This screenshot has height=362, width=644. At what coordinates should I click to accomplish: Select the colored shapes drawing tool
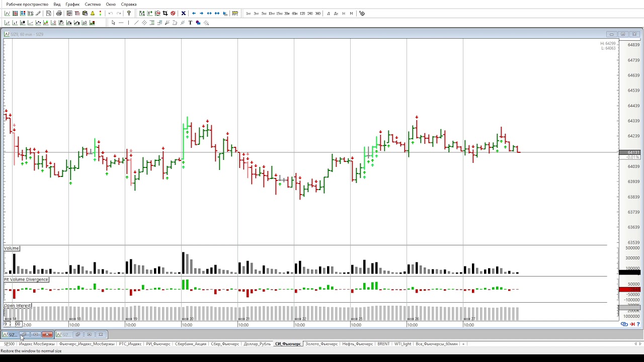[198, 23]
